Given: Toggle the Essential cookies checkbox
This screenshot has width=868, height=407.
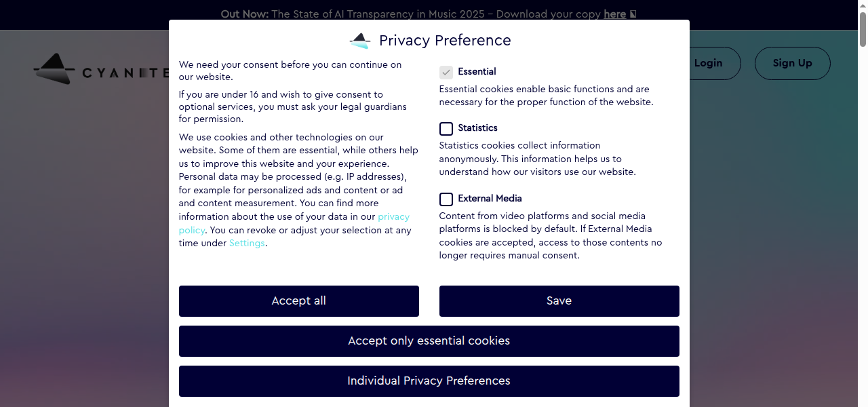Looking at the screenshot, I should (x=446, y=72).
